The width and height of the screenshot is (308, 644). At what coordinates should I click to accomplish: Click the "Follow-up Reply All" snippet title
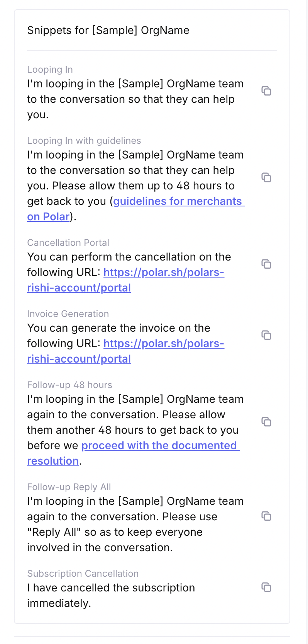[69, 487]
